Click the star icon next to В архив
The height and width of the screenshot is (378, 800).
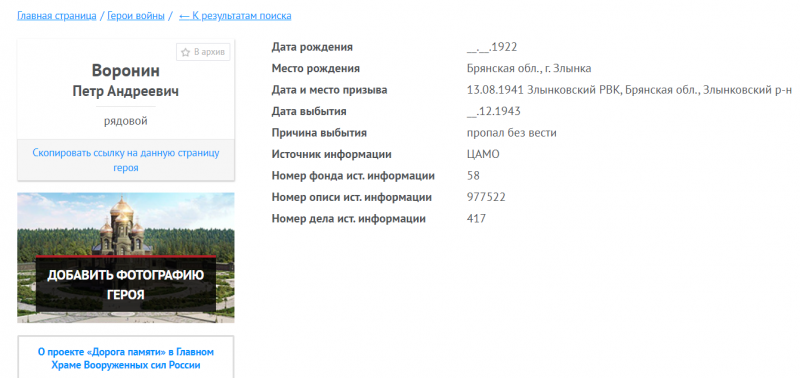click(x=186, y=52)
